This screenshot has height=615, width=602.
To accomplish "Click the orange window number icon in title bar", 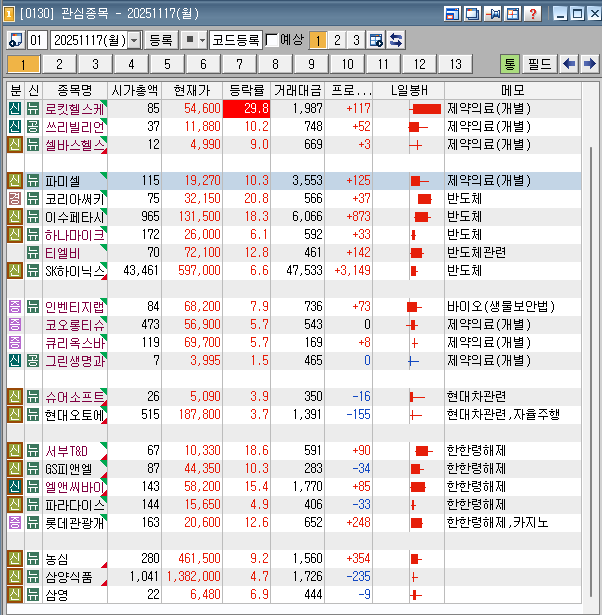I will [9, 14].
